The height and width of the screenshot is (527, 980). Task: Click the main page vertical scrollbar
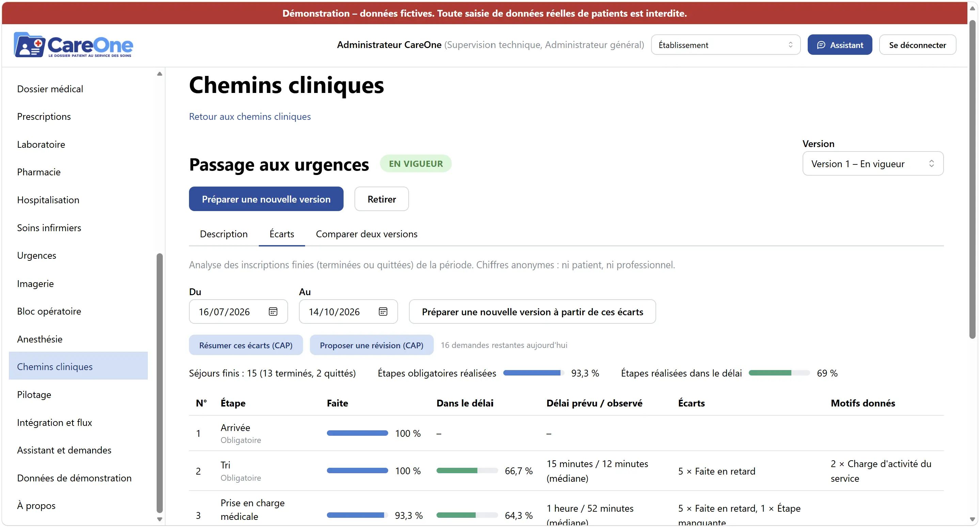[972, 179]
